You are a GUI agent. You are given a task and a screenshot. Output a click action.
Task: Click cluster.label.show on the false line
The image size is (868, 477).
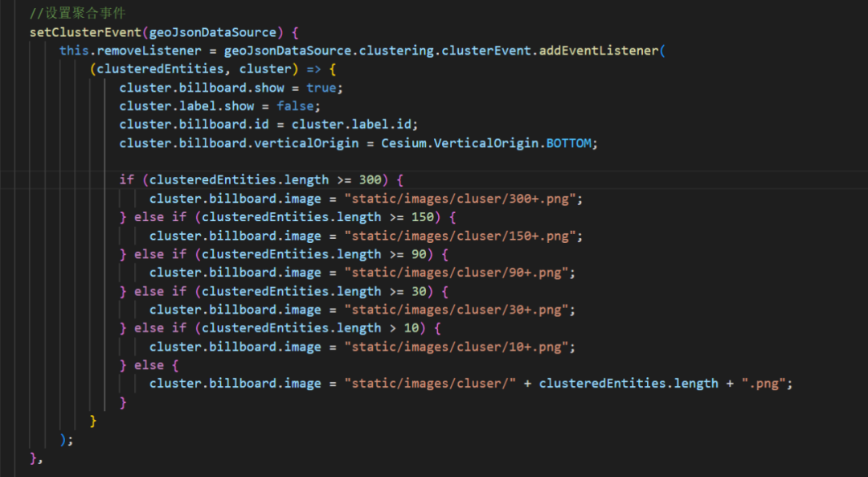tap(186, 106)
